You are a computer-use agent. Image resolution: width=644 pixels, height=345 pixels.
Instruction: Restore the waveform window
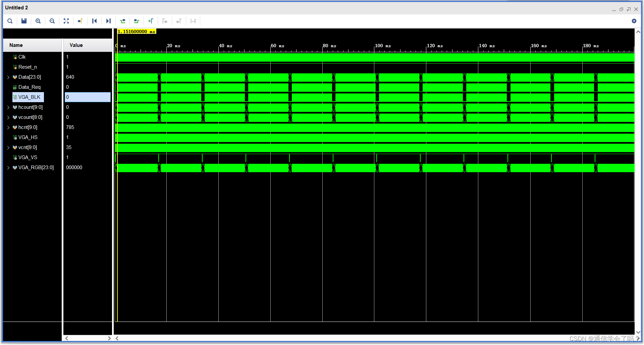pos(621,9)
